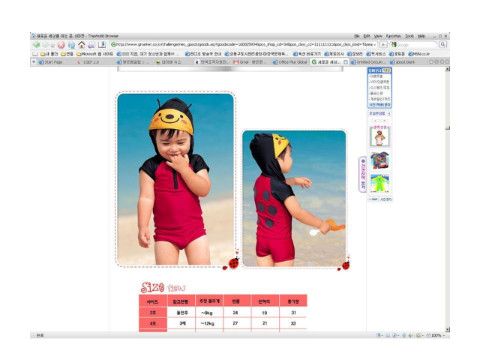480x360 pixels.
Task: Open the first yellow bookmarks folder
Action: click(x=49, y=54)
